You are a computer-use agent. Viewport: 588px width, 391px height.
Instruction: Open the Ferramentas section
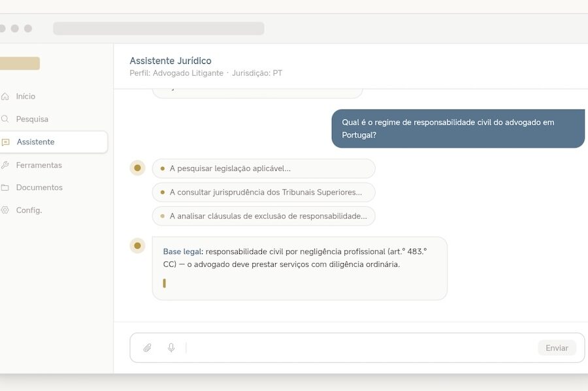[x=39, y=165]
